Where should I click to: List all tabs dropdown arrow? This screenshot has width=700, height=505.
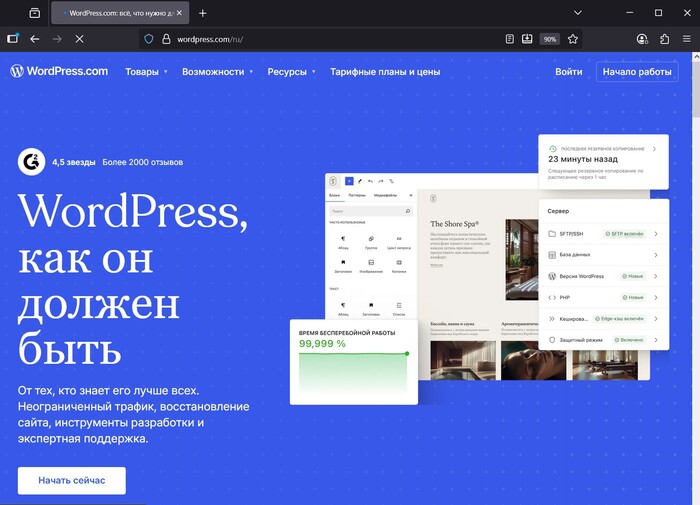click(x=578, y=13)
